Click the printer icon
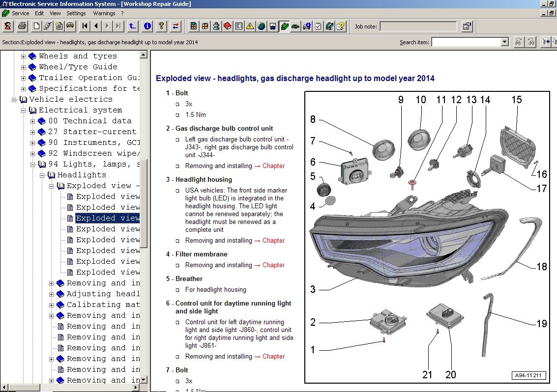Image resolution: width=557 pixels, height=392 pixels. point(22,26)
